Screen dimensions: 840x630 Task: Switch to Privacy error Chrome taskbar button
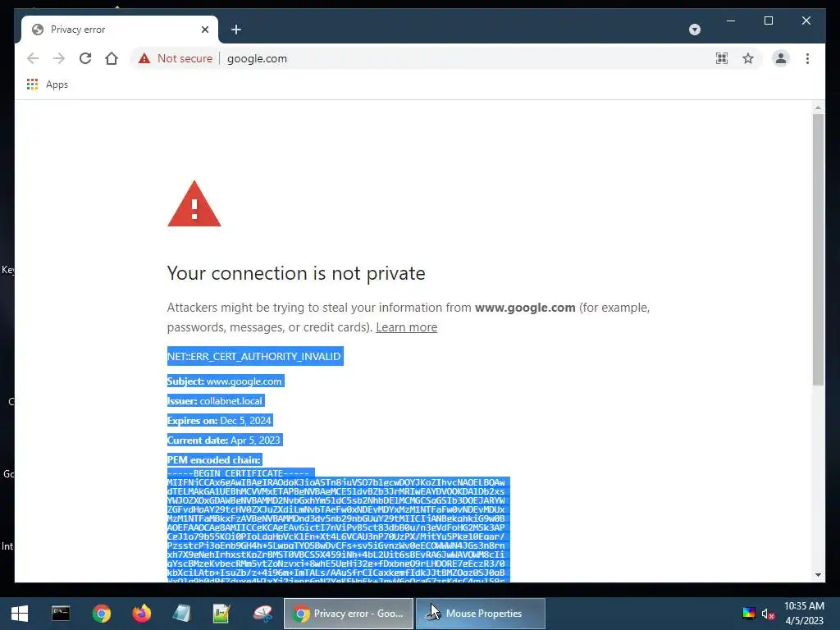(x=348, y=614)
